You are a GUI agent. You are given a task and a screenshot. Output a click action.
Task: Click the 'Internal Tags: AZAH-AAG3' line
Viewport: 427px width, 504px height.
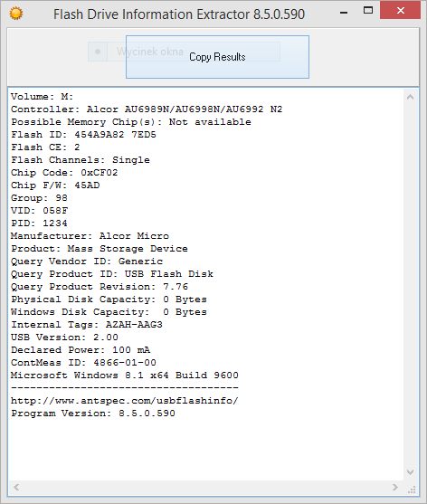tap(87, 325)
